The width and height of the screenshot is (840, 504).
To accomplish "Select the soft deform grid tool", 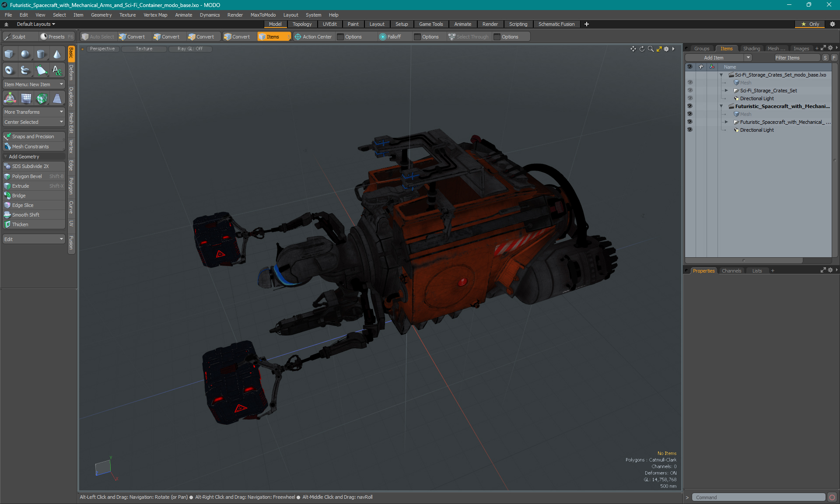I will 25,98.
